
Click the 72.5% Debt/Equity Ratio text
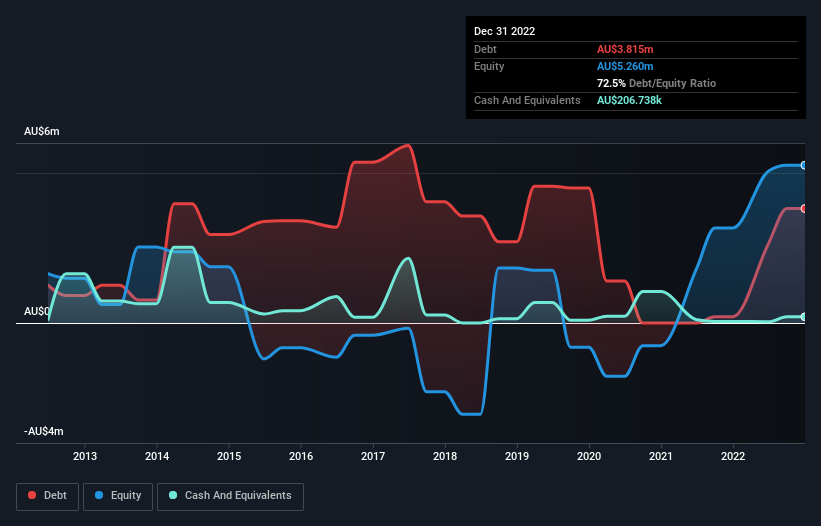657,83
